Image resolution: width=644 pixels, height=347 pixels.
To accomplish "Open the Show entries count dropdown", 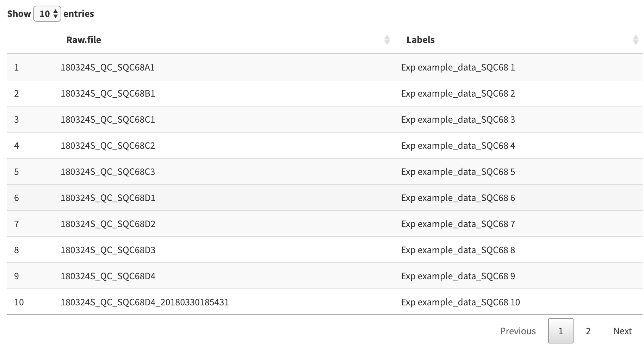I will click(47, 14).
